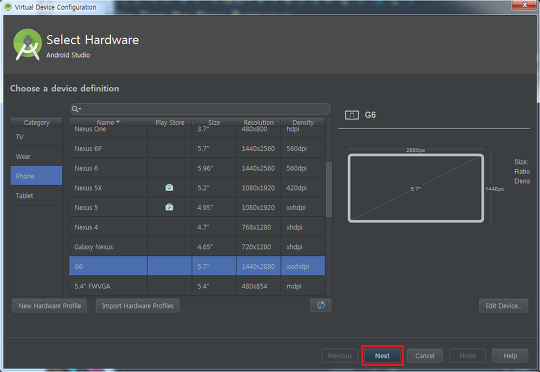Click the refresh device list icon
The image size is (540, 372).
click(x=321, y=305)
